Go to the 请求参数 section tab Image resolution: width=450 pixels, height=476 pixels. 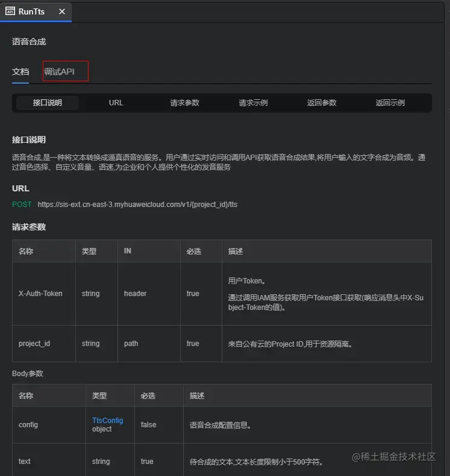tap(184, 103)
